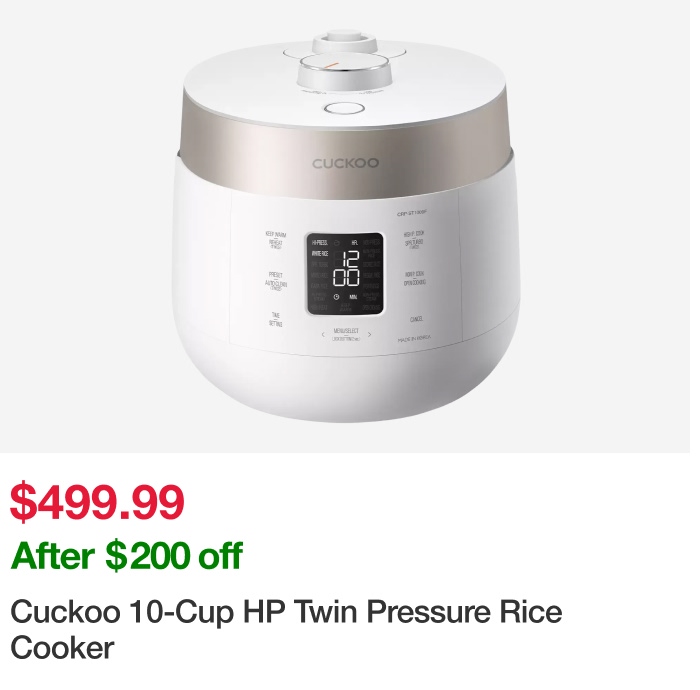Click the green 'After $200 off' text
Image resolution: width=700 pixels, height=690 pixels.
[x=126, y=556]
